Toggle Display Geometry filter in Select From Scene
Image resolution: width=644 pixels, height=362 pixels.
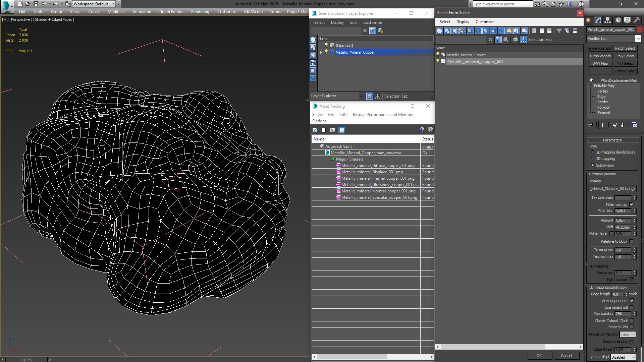[x=439, y=31]
